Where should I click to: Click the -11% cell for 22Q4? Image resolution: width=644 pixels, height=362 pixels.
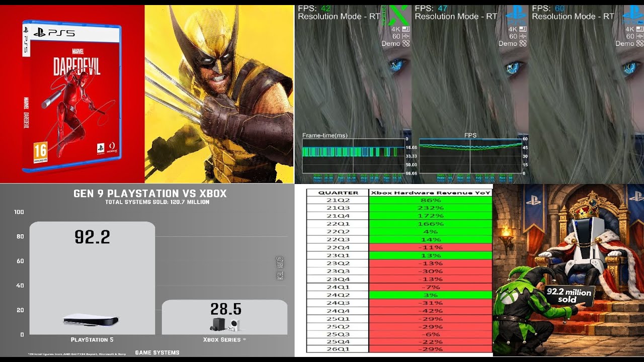point(431,247)
